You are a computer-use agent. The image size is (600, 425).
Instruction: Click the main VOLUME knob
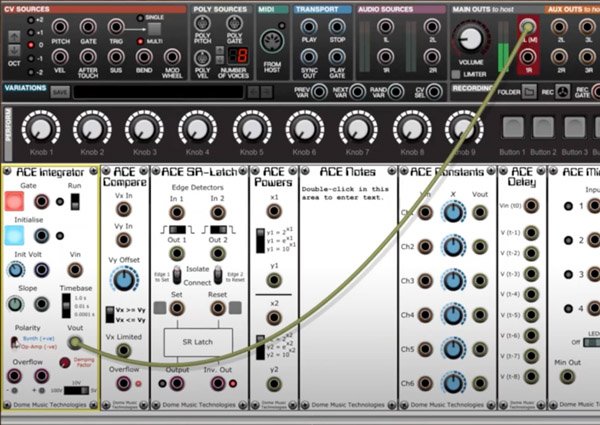coord(471,39)
